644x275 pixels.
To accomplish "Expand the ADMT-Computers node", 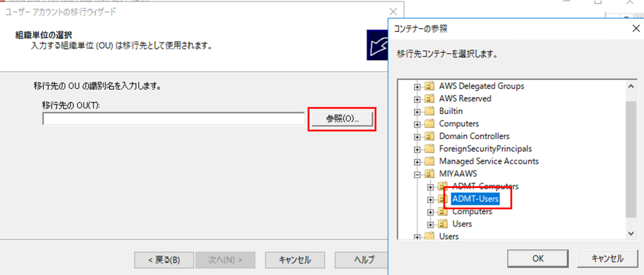I will click(x=430, y=186).
